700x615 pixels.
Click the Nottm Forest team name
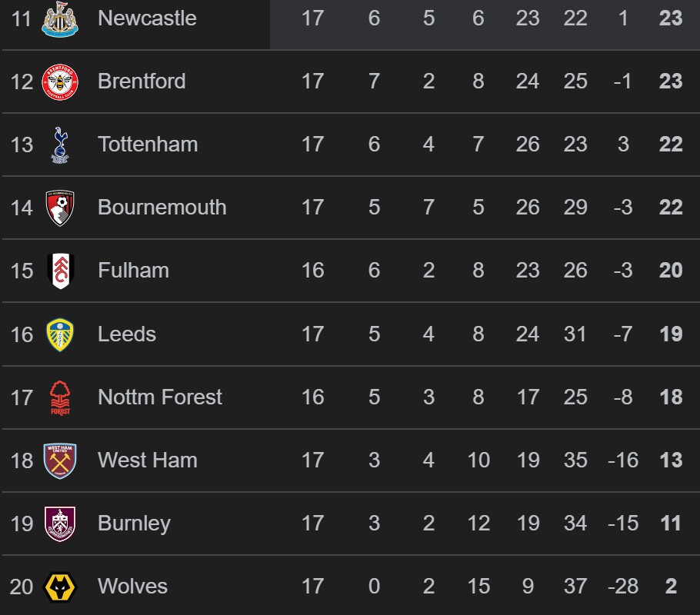click(x=160, y=397)
